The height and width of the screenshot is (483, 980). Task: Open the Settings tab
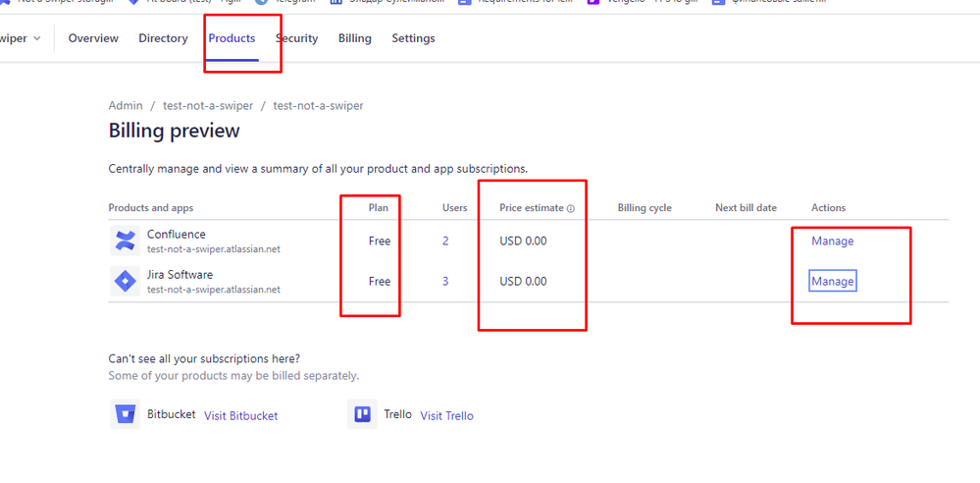(413, 38)
